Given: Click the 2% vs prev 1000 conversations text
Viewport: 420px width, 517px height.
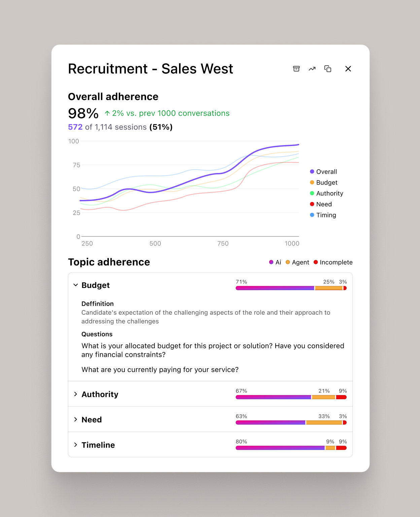Looking at the screenshot, I should [x=167, y=113].
